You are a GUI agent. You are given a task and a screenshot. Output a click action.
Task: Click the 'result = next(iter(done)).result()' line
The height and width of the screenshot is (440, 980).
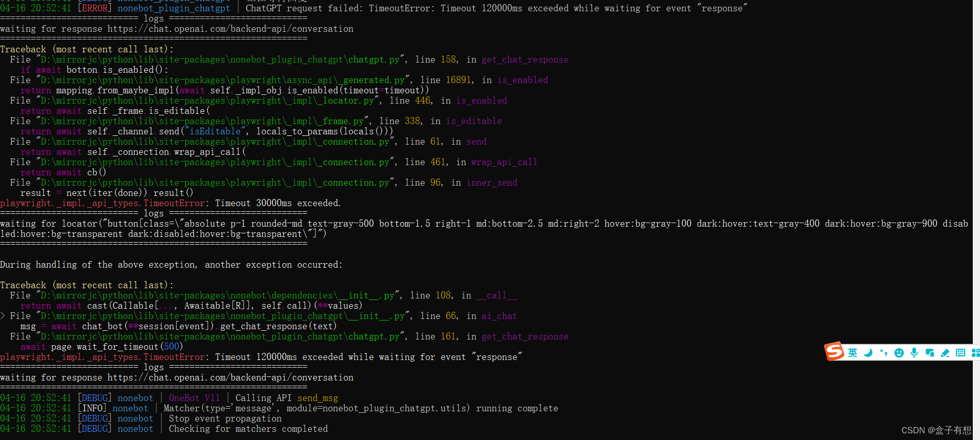(x=107, y=193)
